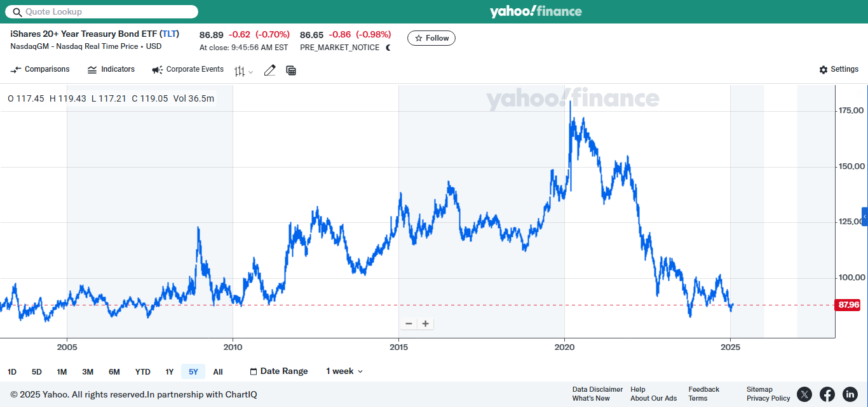Viewport: 868px width, 407px height.
Task: Open chart Settings
Action: [839, 70]
